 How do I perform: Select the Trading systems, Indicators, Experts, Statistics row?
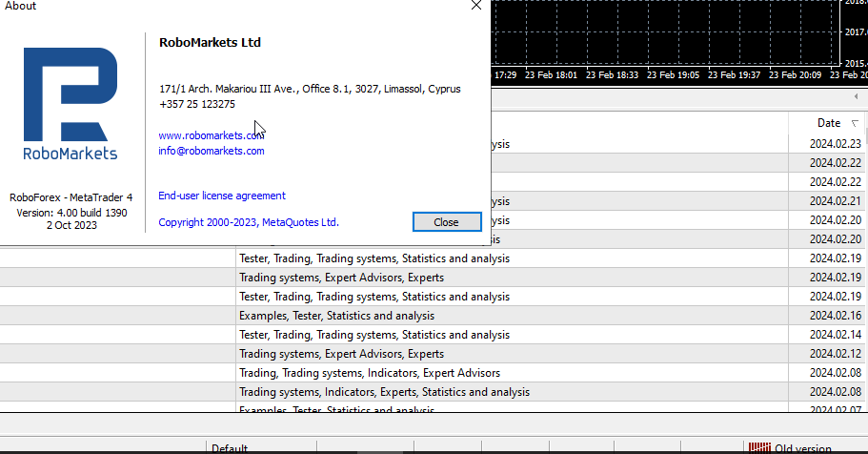click(x=433, y=392)
